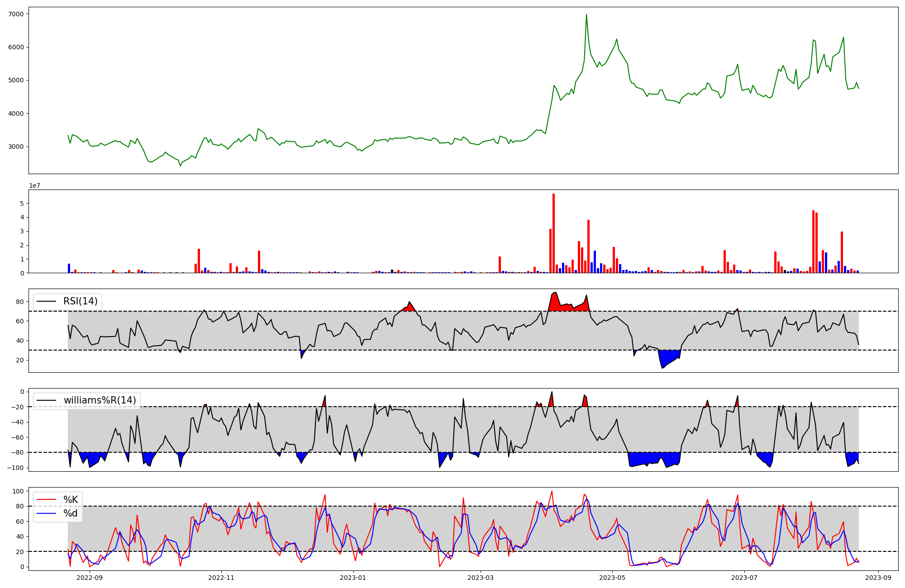905x588 pixels.
Task: Click the williams%R(14) legend label
Action: click(100, 400)
